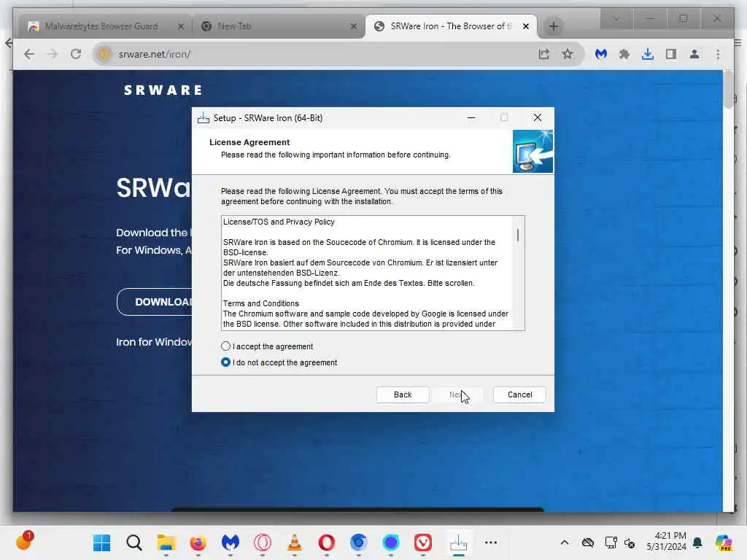Screen dimensions: 747x560
Task: Select the SRWare Iron browser tab
Action: 451,26
